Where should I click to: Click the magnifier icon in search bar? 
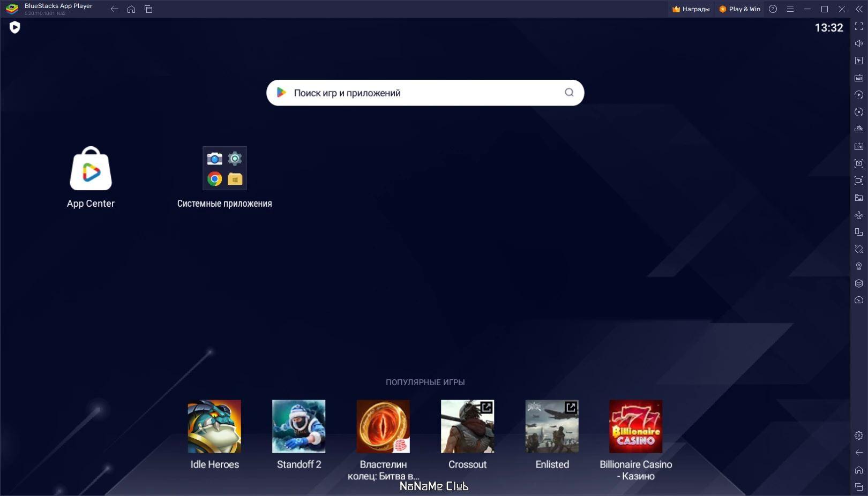569,93
